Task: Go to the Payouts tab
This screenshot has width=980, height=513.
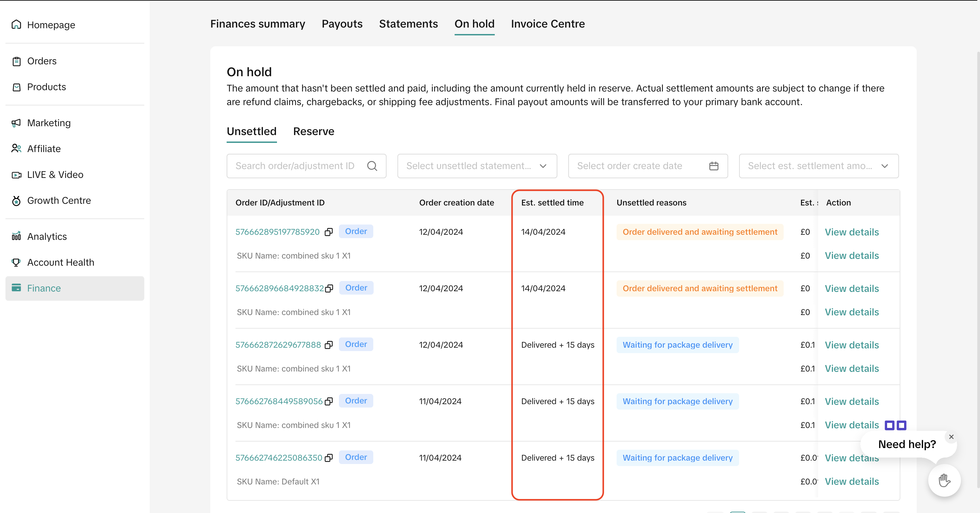Action: pyautogui.click(x=342, y=24)
